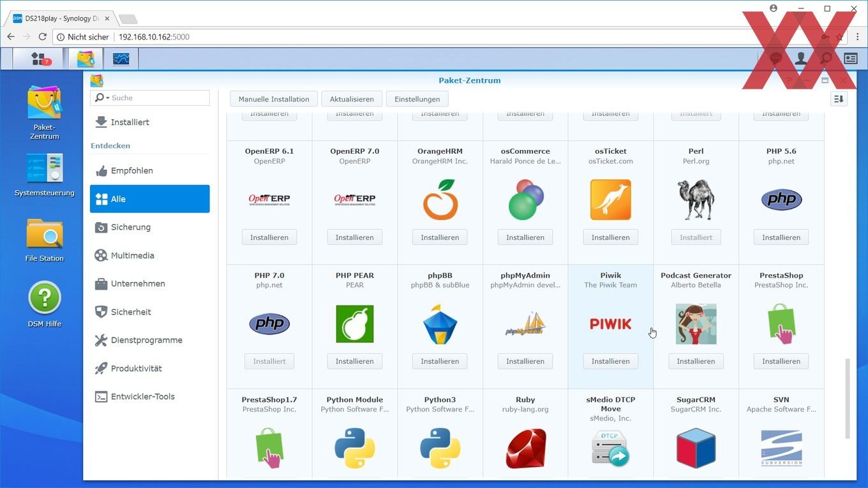Open the DSM Hilfe desktop icon
The image size is (868, 488).
44,304
